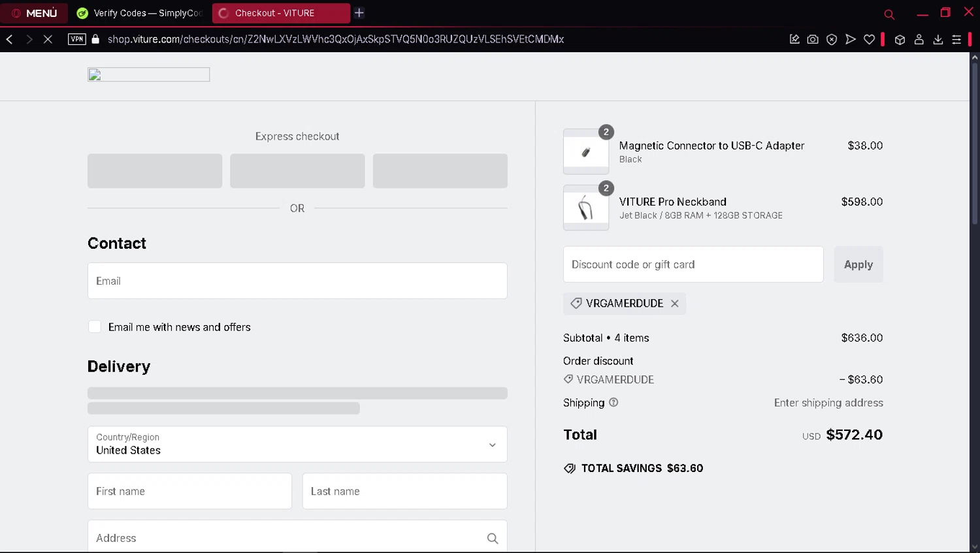Open a new browser tab
The width and height of the screenshot is (980, 553).
359,13
